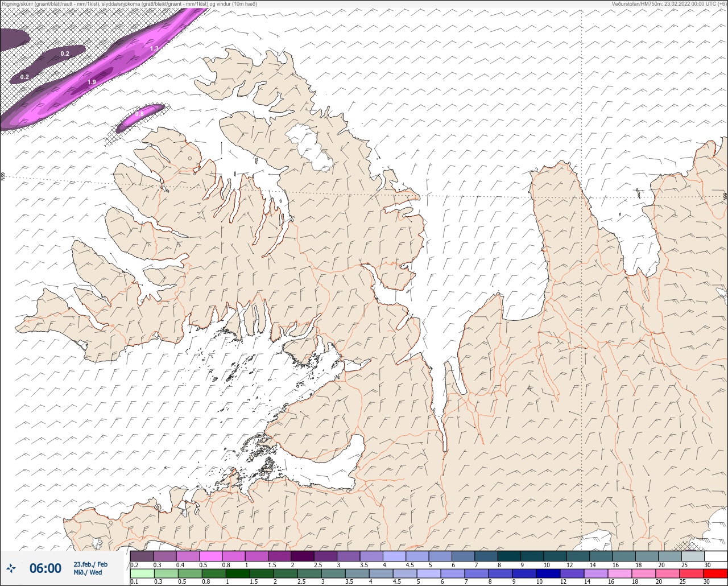Select the 06:00 forecast time label
The width and height of the screenshot is (728, 586).
(x=45, y=568)
